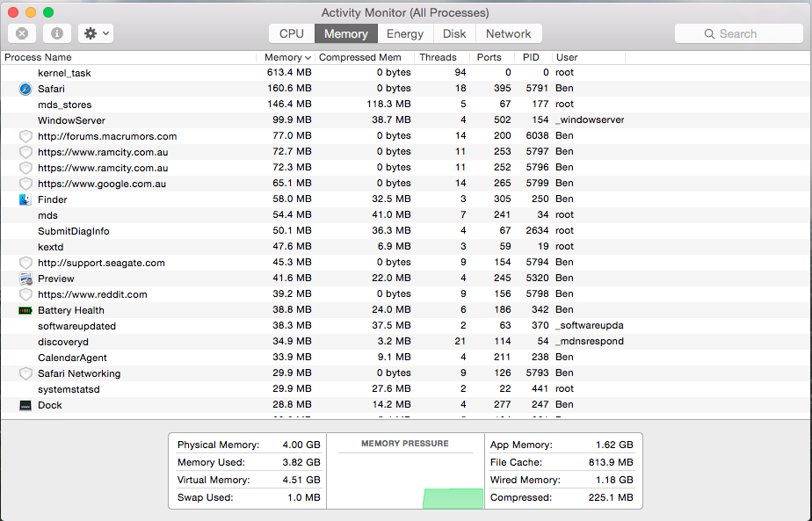Image resolution: width=812 pixels, height=521 pixels.
Task: Select the CalendarAgent process row
Action: pyautogui.click(x=406, y=358)
